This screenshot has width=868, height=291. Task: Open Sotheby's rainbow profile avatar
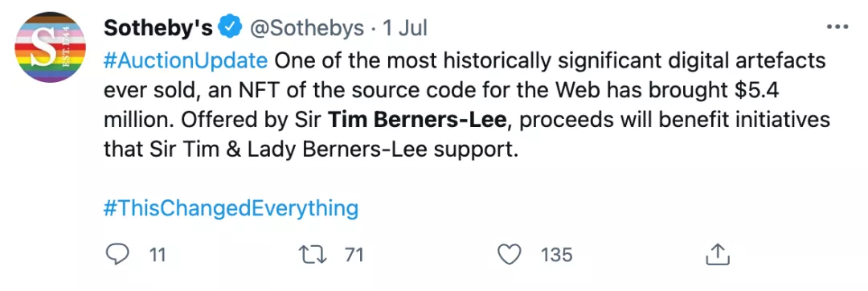pyautogui.click(x=50, y=47)
